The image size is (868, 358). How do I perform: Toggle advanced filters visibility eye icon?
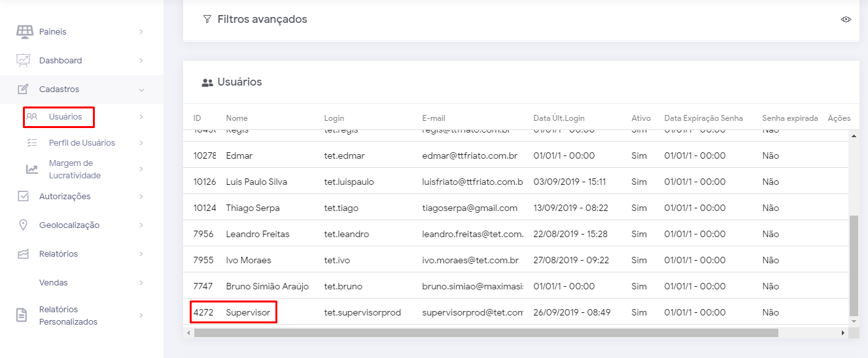846,20
